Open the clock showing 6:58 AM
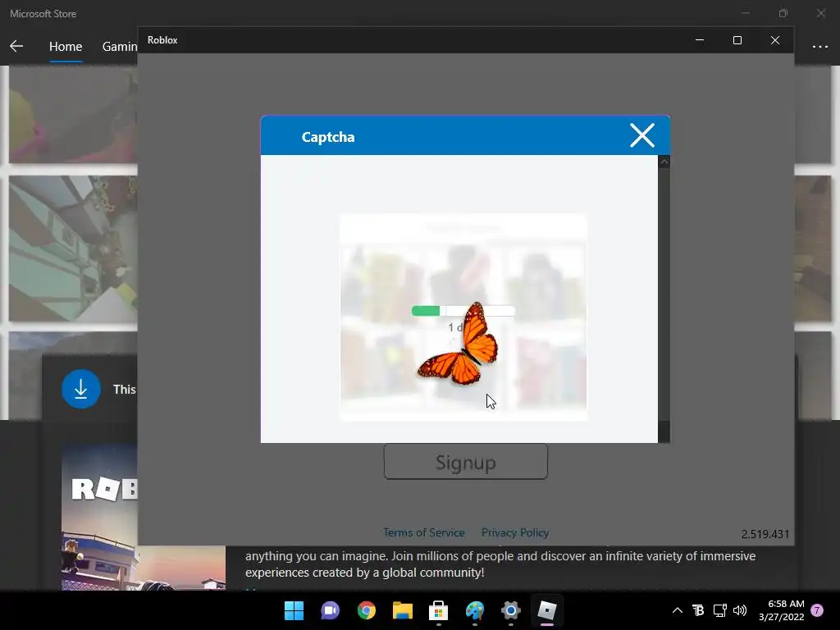Screen dimensions: 840x630 point(781,610)
